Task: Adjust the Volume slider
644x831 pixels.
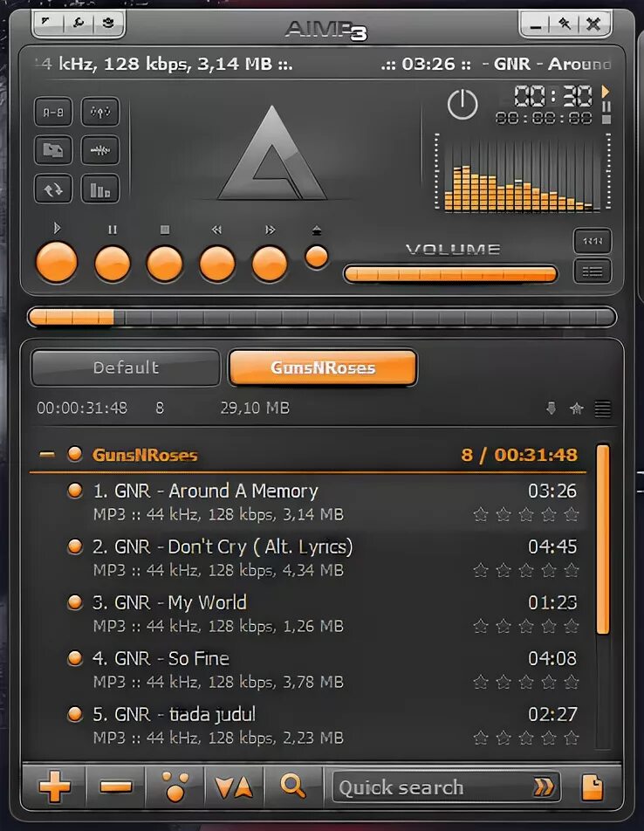Action: click(450, 274)
